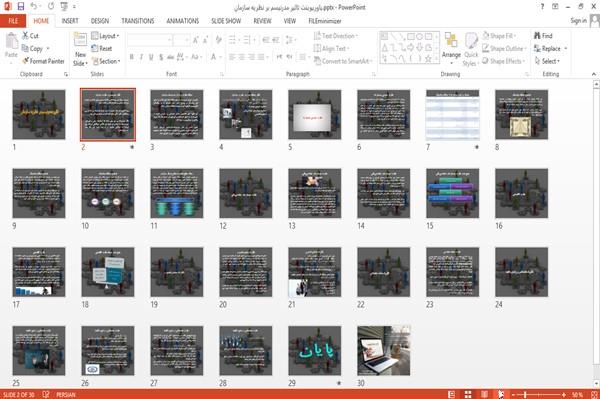600x399 pixels.
Task: Expand the Select dropdown in Editing group
Action: tap(547, 61)
